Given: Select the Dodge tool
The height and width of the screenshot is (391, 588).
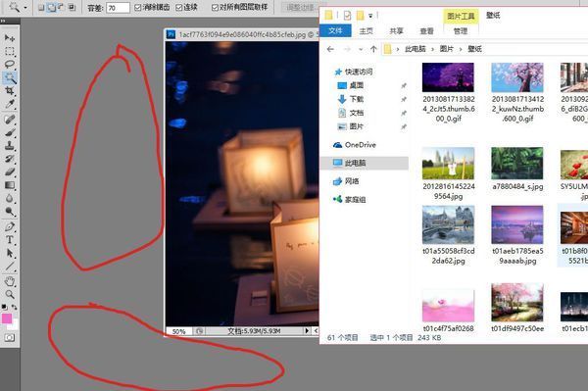Looking at the screenshot, I should click(10, 212).
